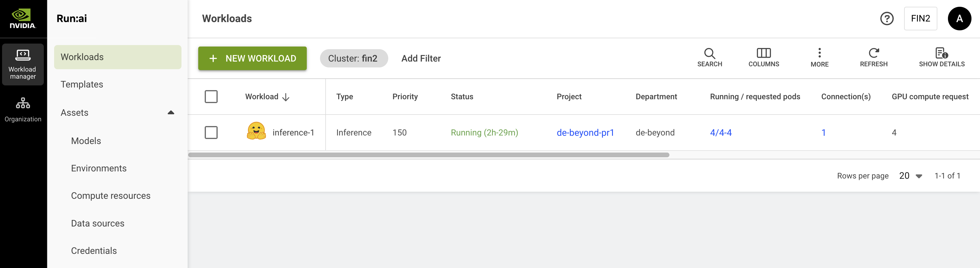Click the Workload column sort arrow
This screenshot has height=268, width=980.
(x=286, y=97)
